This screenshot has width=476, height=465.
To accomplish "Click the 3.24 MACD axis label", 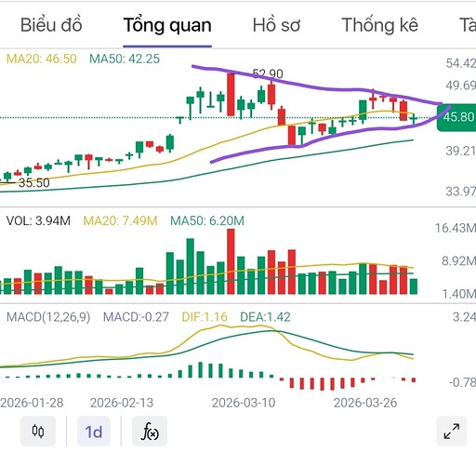I will (x=464, y=317).
